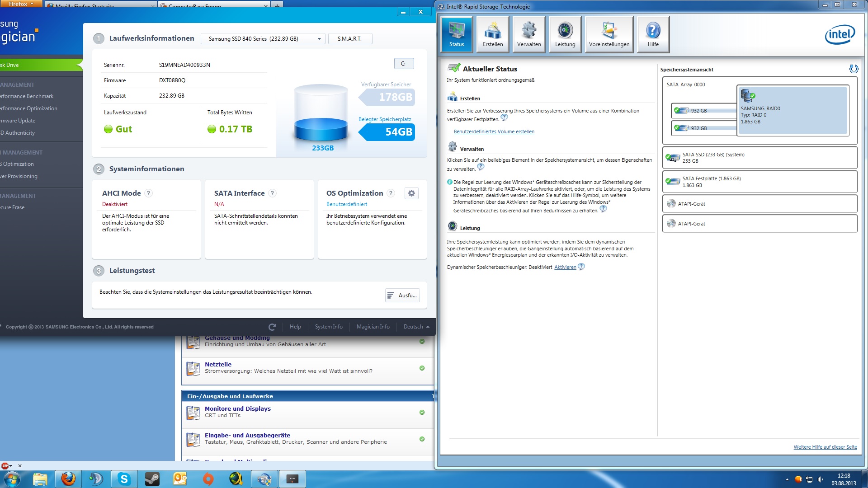The width and height of the screenshot is (868, 488).
Task: Select Performance Benchmark in sidebar
Action: pyautogui.click(x=27, y=96)
